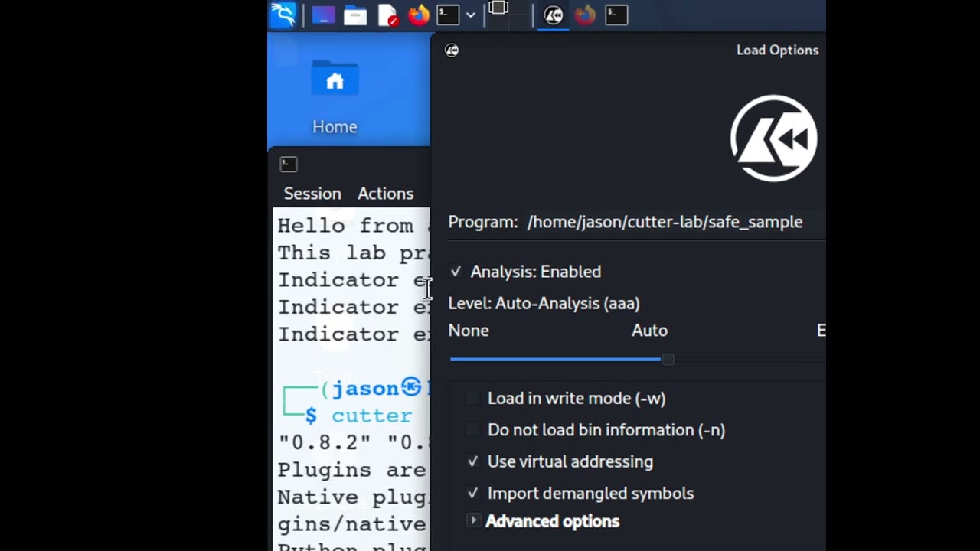This screenshot has width=980, height=551.
Task: Toggle the Analysis: Enabled checkbox
Action: [456, 272]
